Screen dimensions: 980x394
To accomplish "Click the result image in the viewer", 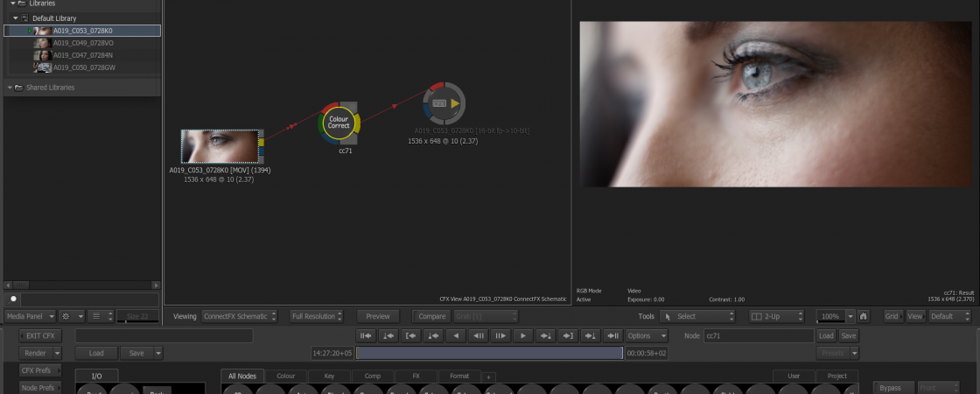I will [x=775, y=104].
